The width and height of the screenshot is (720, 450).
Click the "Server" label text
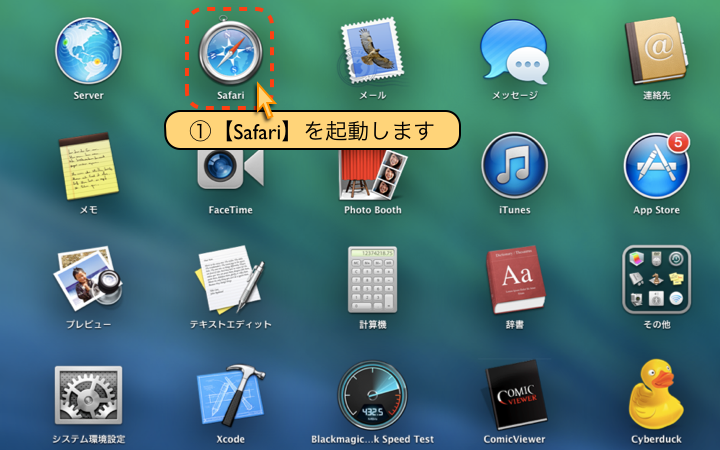tap(89, 96)
